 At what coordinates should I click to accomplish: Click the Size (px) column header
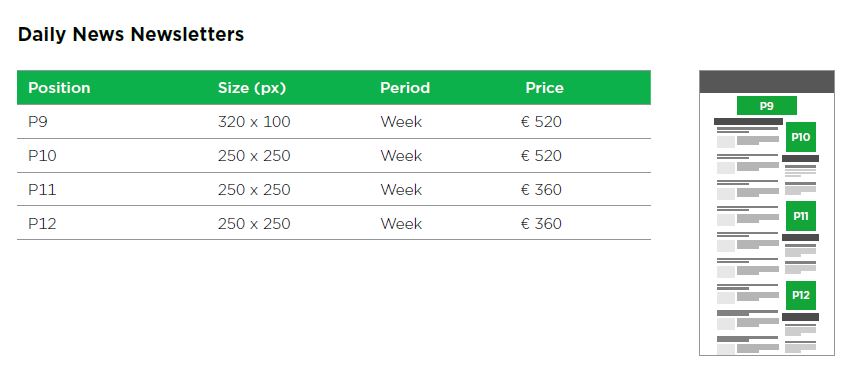pyautogui.click(x=252, y=88)
